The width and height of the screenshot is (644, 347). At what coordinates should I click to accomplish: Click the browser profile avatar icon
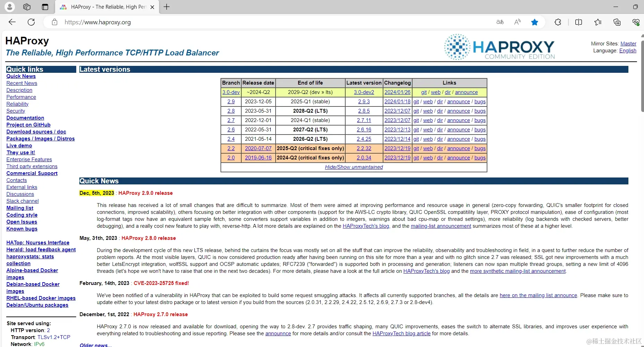coord(10,7)
